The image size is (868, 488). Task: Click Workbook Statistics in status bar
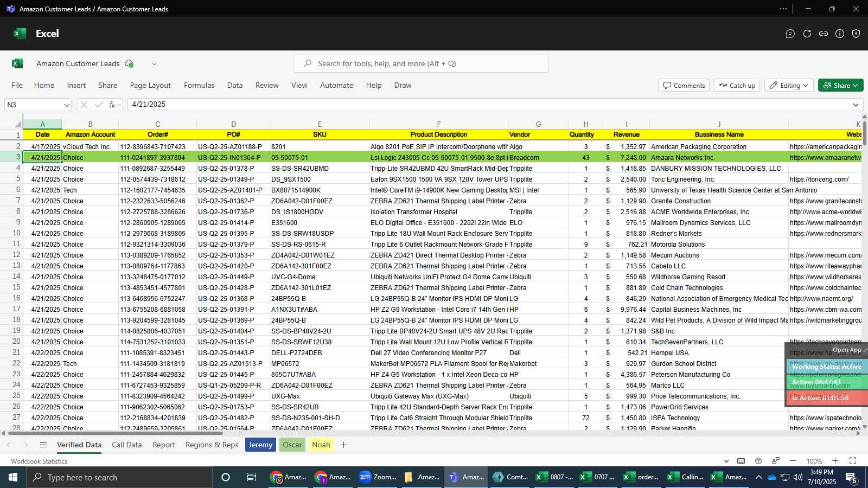tap(39, 461)
